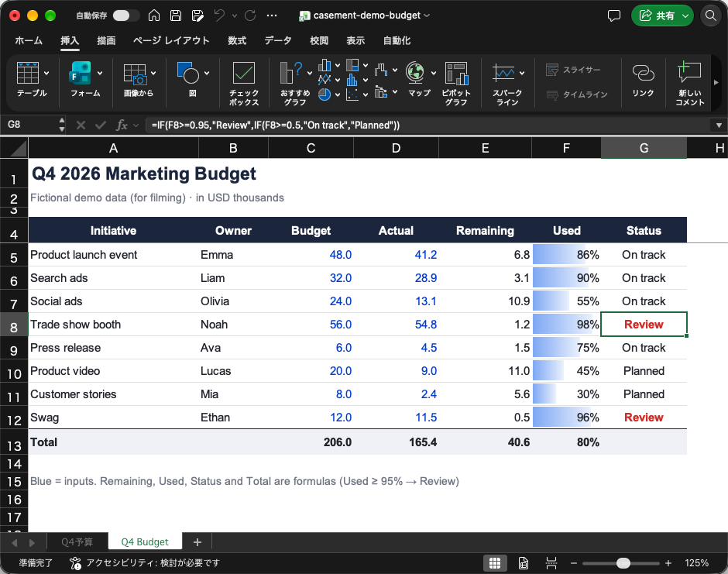The height and width of the screenshot is (574, 728).
Task: Open the Home icon in title bar
Action: point(154,15)
